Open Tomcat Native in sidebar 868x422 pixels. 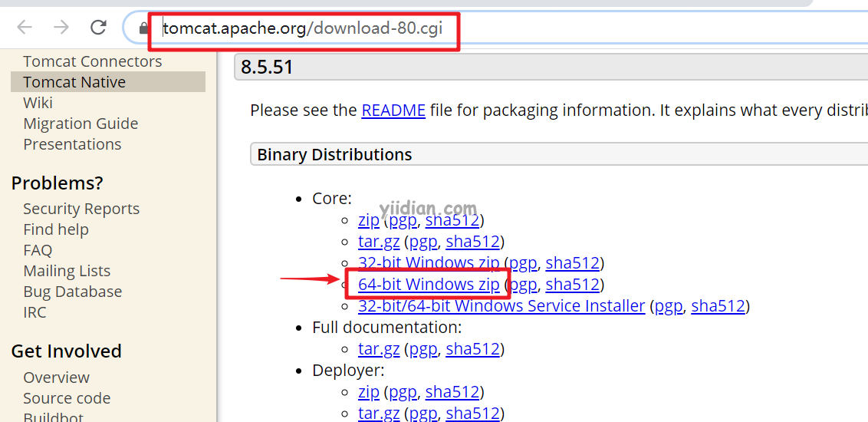click(x=74, y=82)
